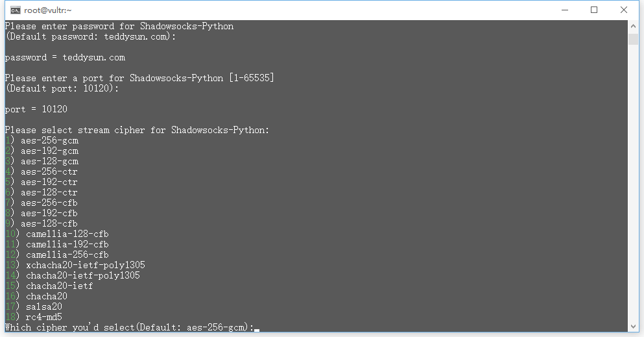Image resolution: width=644 pixels, height=337 pixels.
Task: Click the scrollbar up arrow
Action: point(633,25)
